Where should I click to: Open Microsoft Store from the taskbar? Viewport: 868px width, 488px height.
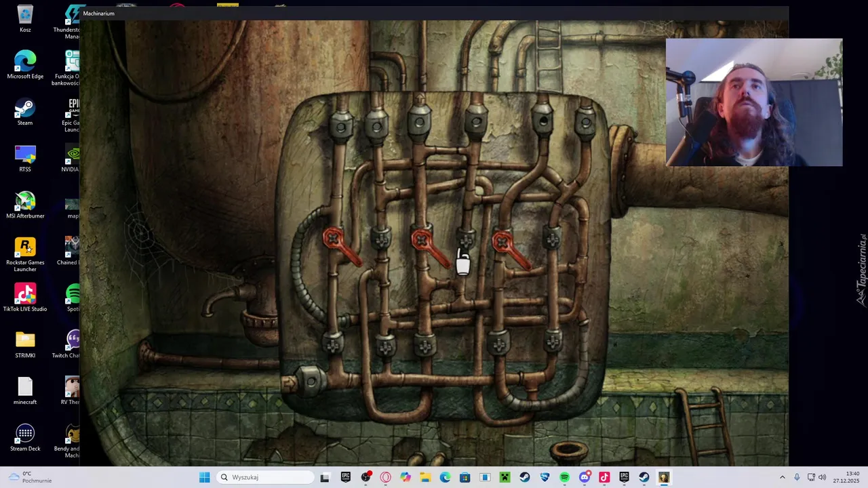click(465, 477)
